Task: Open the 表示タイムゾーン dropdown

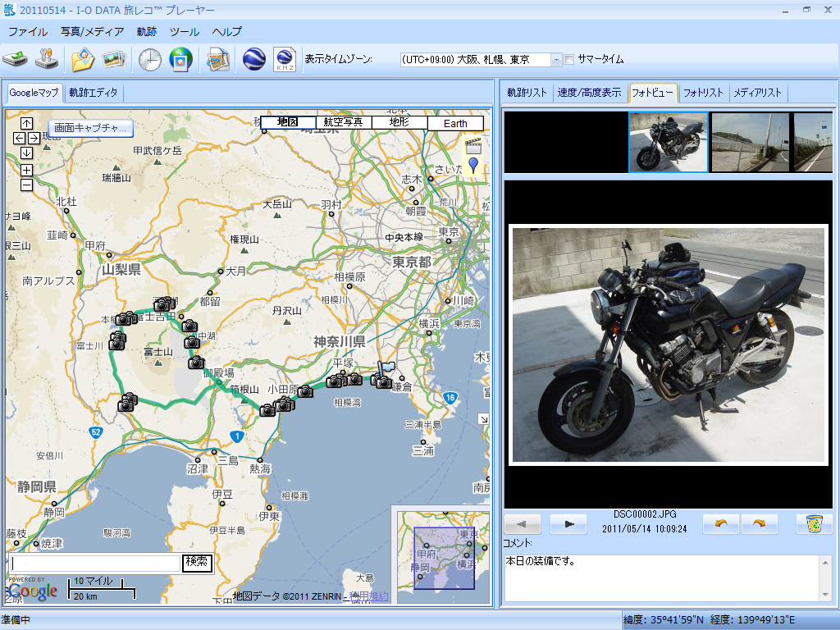Action: click(x=556, y=60)
